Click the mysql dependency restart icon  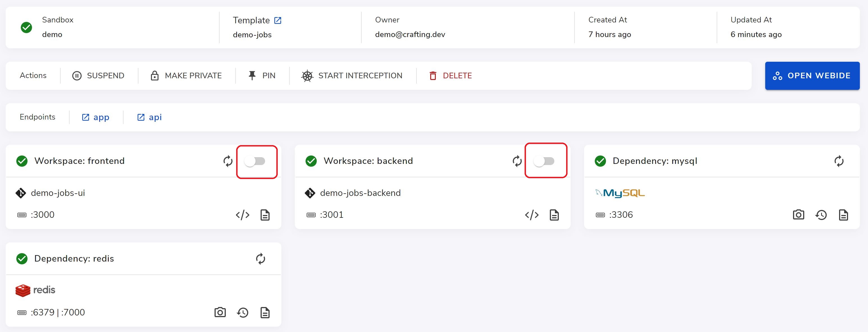tap(839, 161)
